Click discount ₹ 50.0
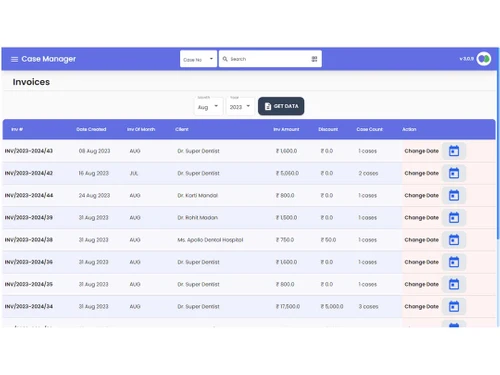 click(x=328, y=240)
